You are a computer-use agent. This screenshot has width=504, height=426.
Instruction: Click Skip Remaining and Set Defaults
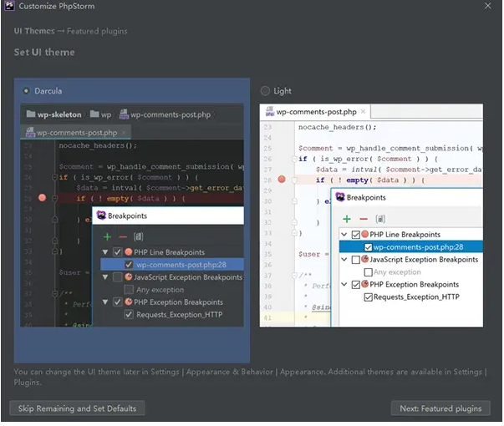(77, 408)
